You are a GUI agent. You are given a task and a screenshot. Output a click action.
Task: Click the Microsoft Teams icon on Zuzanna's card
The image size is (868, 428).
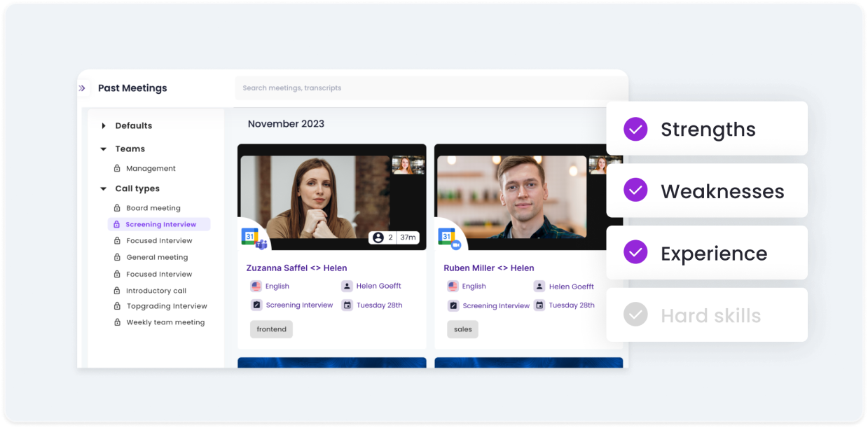(262, 244)
